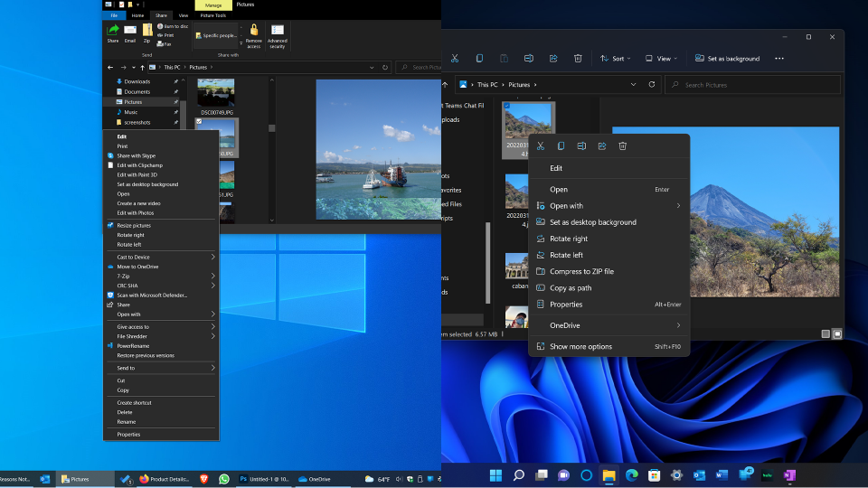This screenshot has width=868, height=488.
Task: Click the trash Delete icon in the Windows 11 context menu
Action: pos(622,146)
